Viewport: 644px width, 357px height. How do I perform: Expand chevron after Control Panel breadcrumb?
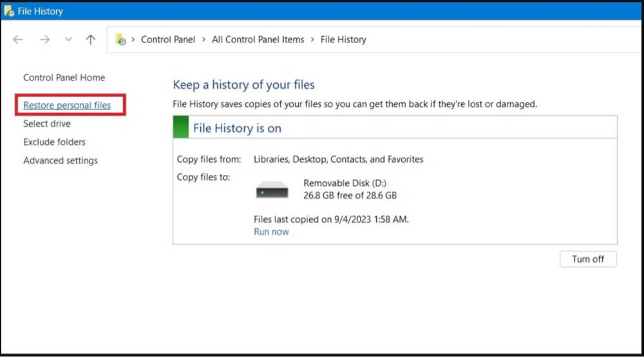(x=204, y=39)
